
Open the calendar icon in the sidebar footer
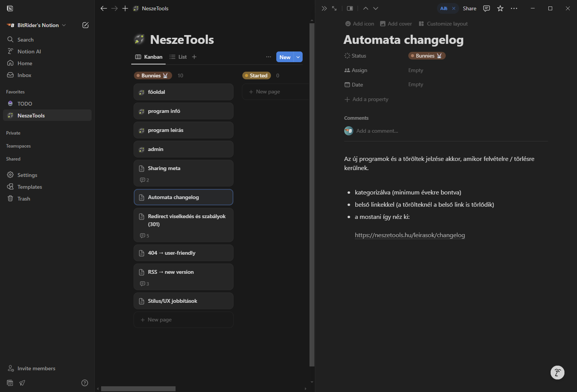pyautogui.click(x=10, y=383)
